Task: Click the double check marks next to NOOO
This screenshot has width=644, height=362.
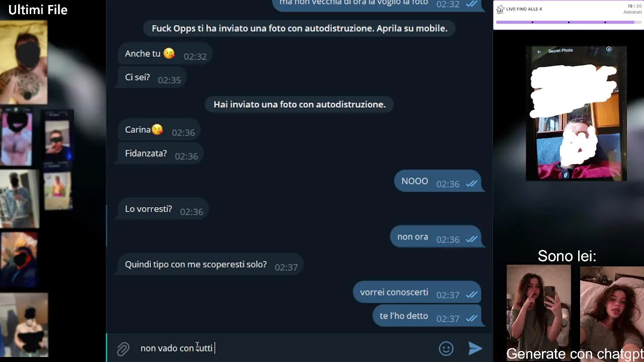Action: click(x=471, y=184)
